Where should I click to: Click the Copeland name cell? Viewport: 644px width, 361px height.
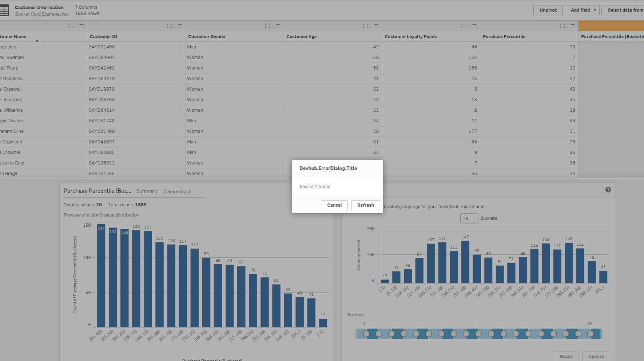pos(43,142)
